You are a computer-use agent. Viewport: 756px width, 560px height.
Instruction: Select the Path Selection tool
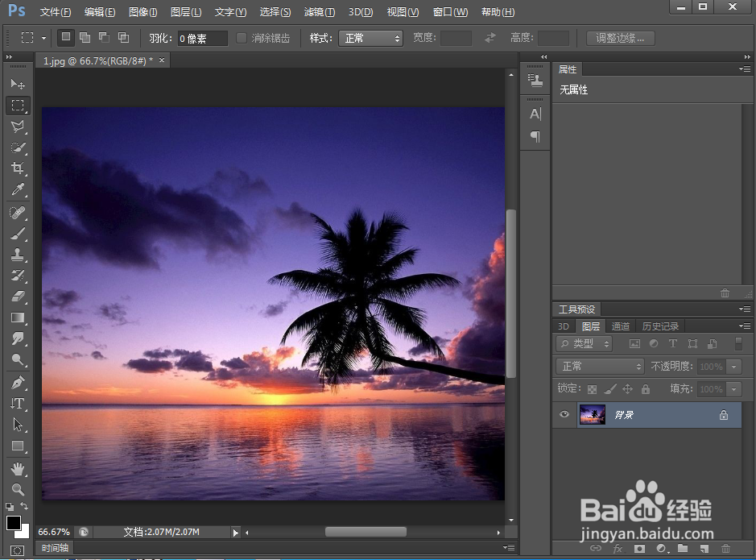(x=18, y=425)
